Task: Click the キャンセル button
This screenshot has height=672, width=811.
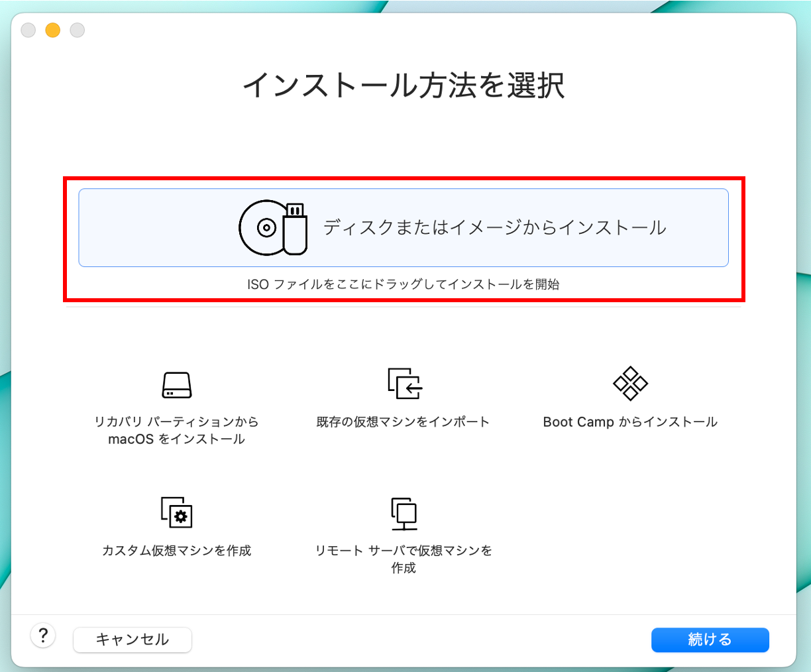Action: (x=133, y=640)
